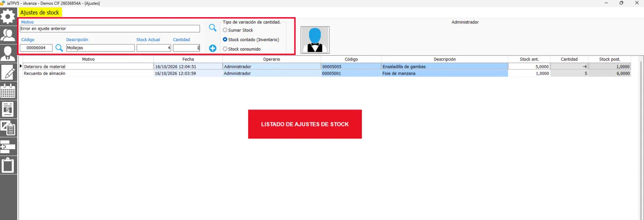Click the Descripción field showing Mollejas

(100, 48)
